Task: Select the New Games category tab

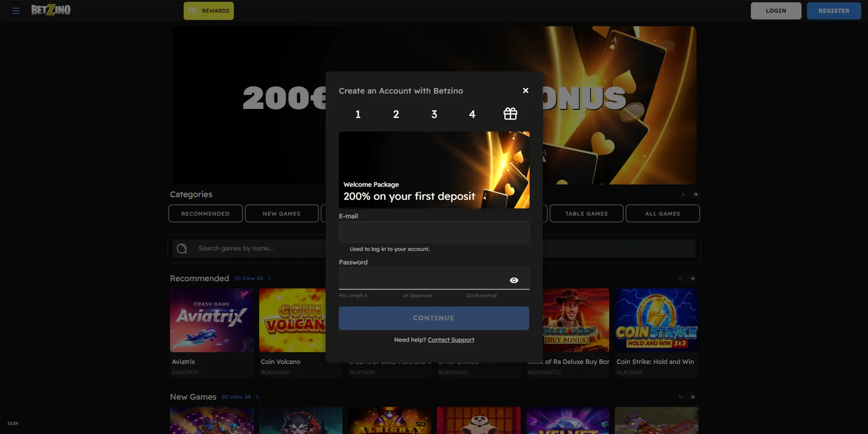Action: tap(281, 214)
